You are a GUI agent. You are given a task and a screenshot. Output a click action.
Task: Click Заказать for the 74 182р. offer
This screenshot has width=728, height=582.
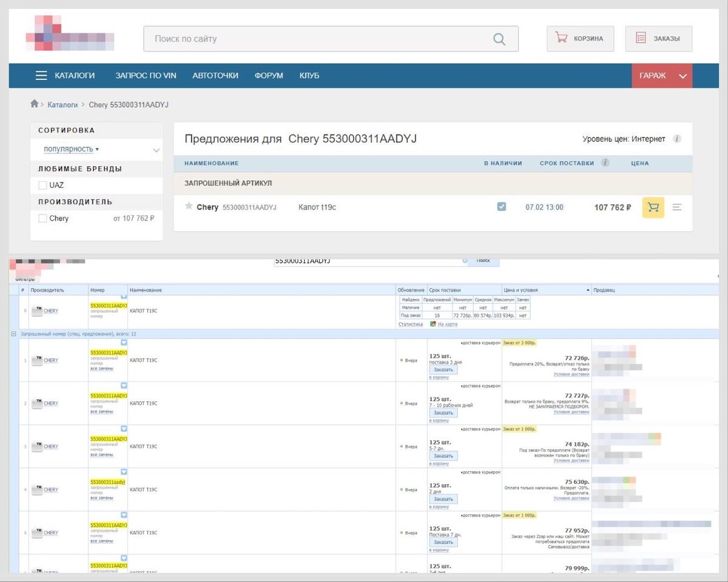click(443, 456)
